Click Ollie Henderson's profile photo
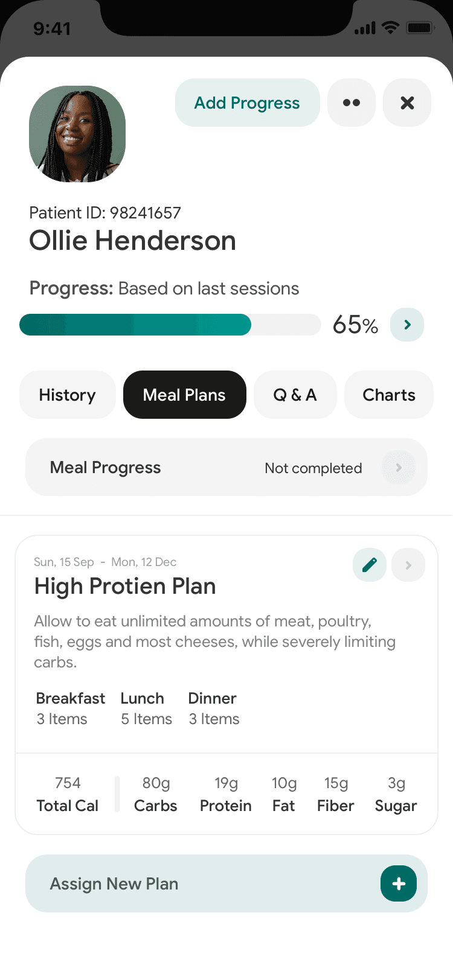This screenshot has height=980, width=453. pos(77,134)
